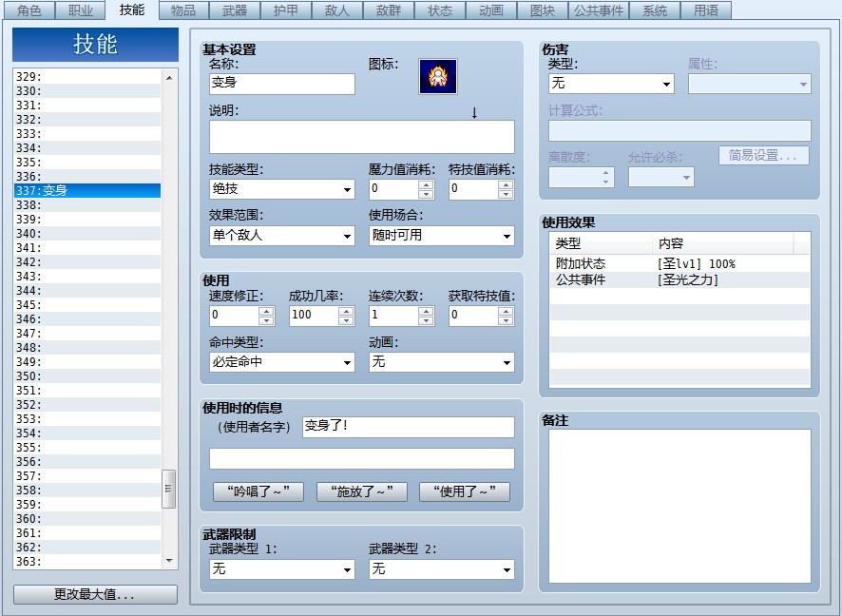The width and height of the screenshot is (842, 616).
Task: Click the skill icon image for 变身
Action: [x=438, y=77]
